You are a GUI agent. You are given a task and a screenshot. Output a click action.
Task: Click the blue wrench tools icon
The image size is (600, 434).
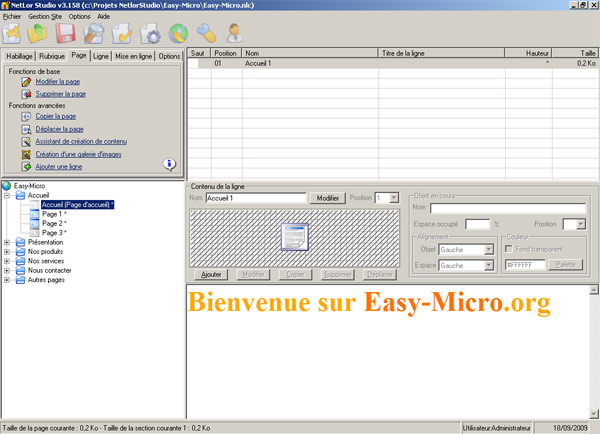point(207,33)
